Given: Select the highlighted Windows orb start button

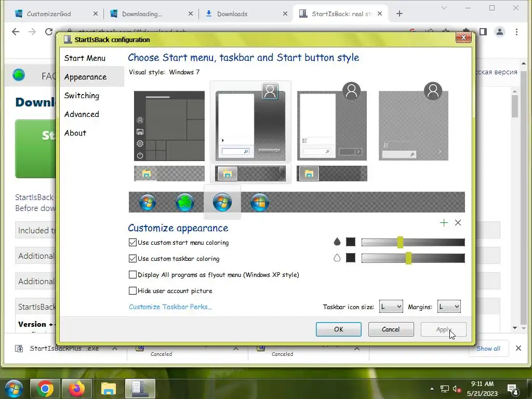Looking at the screenshot, I should click(222, 202).
